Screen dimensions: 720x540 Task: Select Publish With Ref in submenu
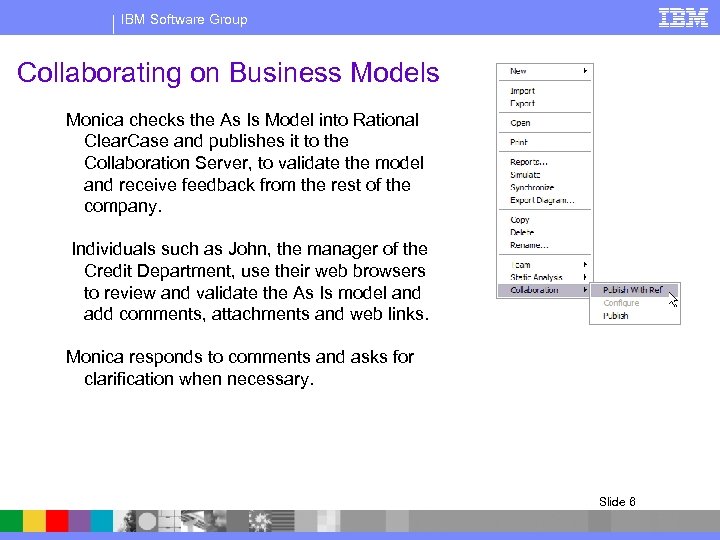tap(635, 290)
